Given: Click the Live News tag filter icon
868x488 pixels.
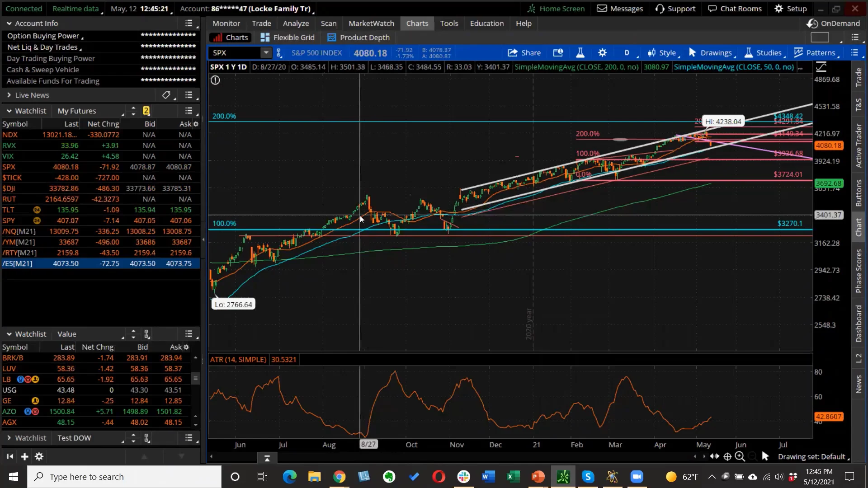Looking at the screenshot, I should pyautogui.click(x=166, y=95).
